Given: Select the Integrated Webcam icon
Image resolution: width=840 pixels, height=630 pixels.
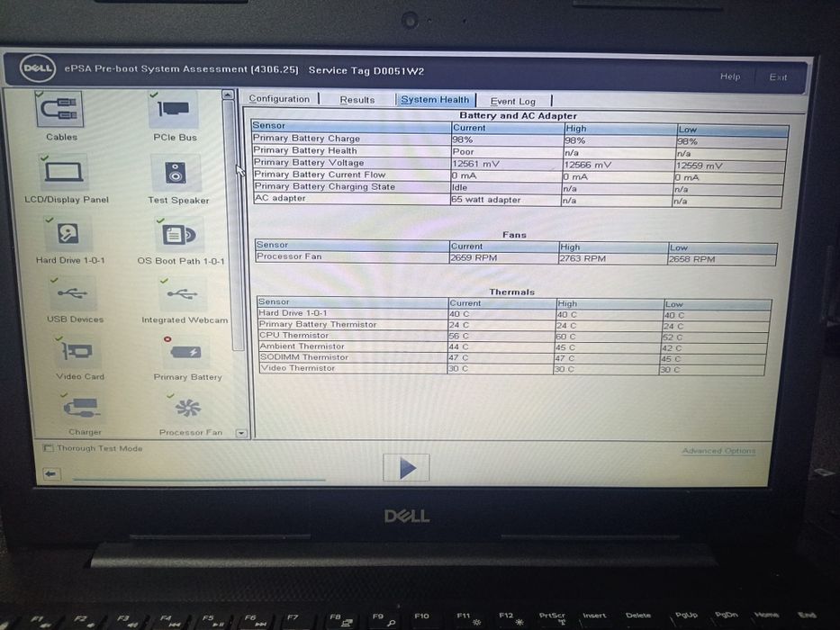Looking at the screenshot, I should click(182, 294).
